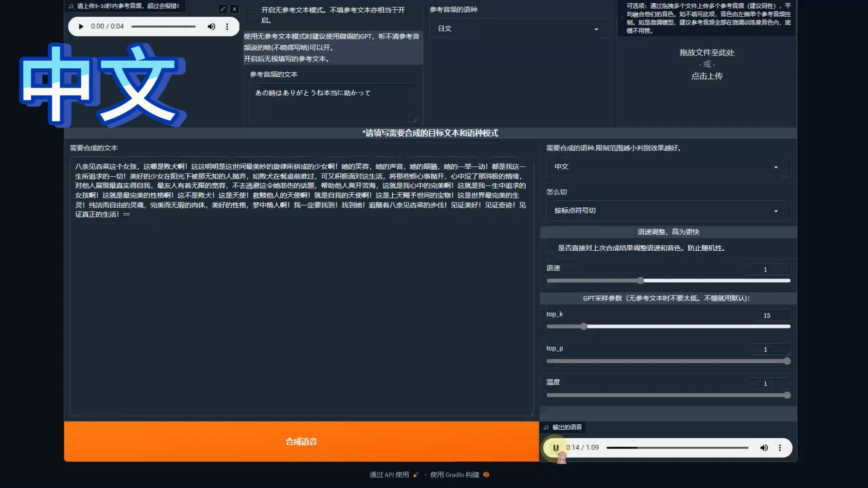This screenshot has width=868, height=488.
Task: Click the close icon on reference audio upload
Action: pos(234,9)
